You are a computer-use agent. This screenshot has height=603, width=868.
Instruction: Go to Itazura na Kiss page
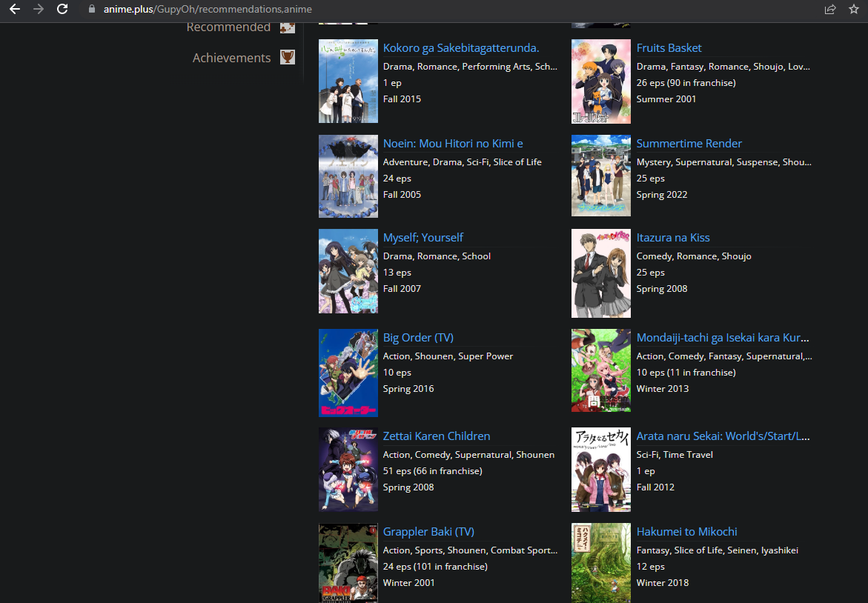672,238
